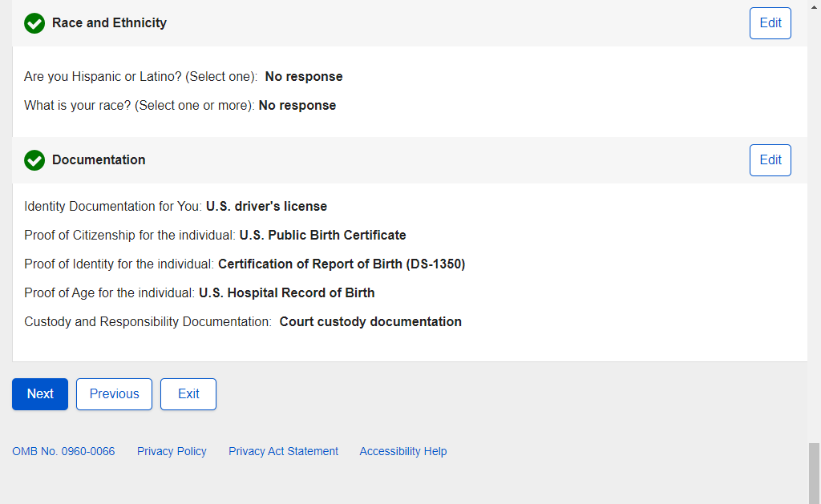Open Accessibility Help
This screenshot has width=821, height=504.
tap(402, 451)
